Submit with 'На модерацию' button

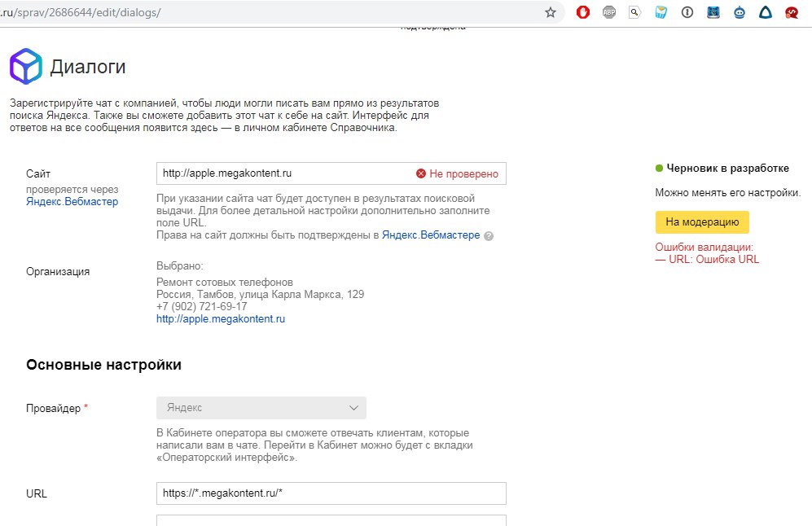click(702, 222)
